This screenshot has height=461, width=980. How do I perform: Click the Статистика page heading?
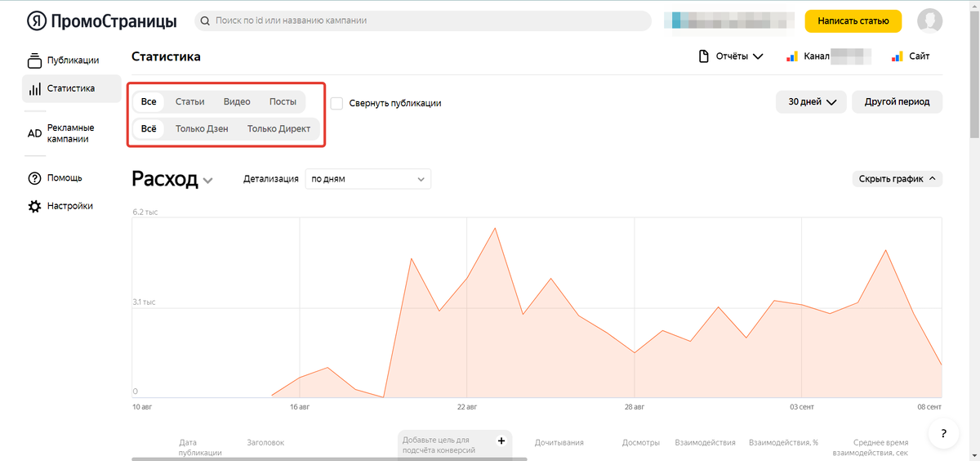pos(166,56)
